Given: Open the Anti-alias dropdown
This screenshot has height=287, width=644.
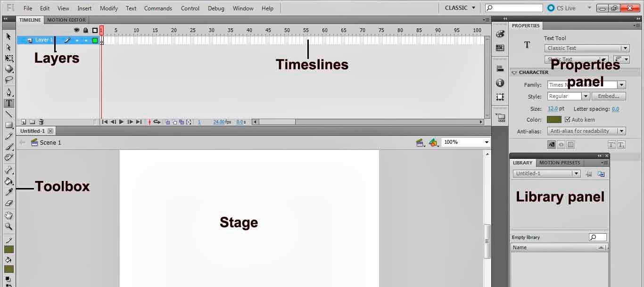Looking at the screenshot, I should pyautogui.click(x=586, y=131).
